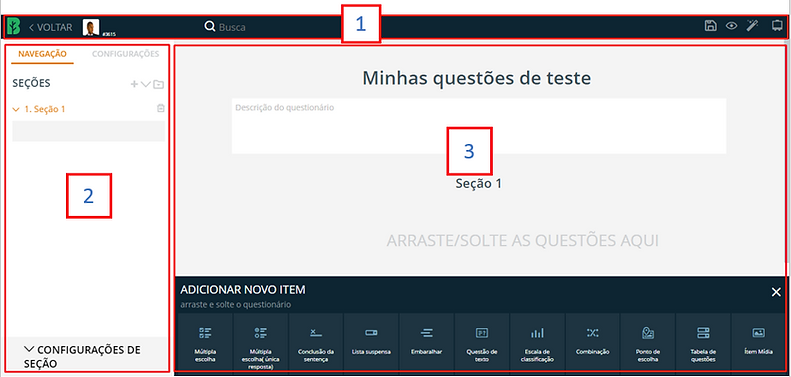Viewport: 791px width, 377px height.
Task: Select the Lista suspensa item
Action: [371, 344]
